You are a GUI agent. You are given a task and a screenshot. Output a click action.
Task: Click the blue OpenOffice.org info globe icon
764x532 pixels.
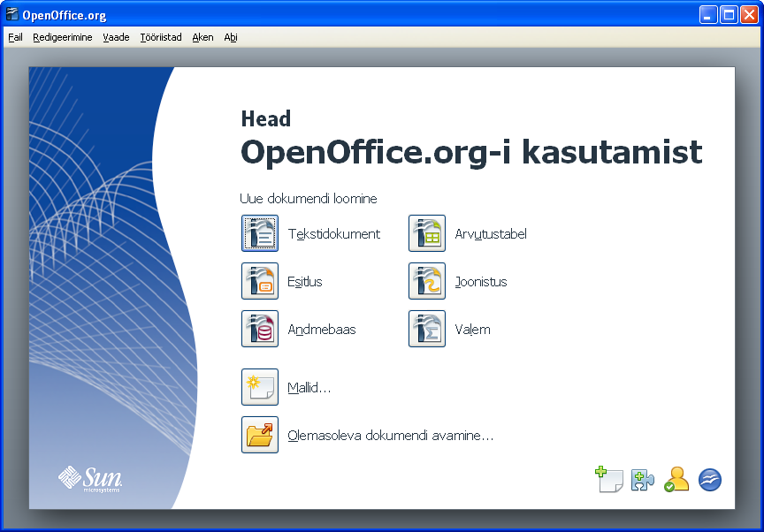[x=710, y=480]
